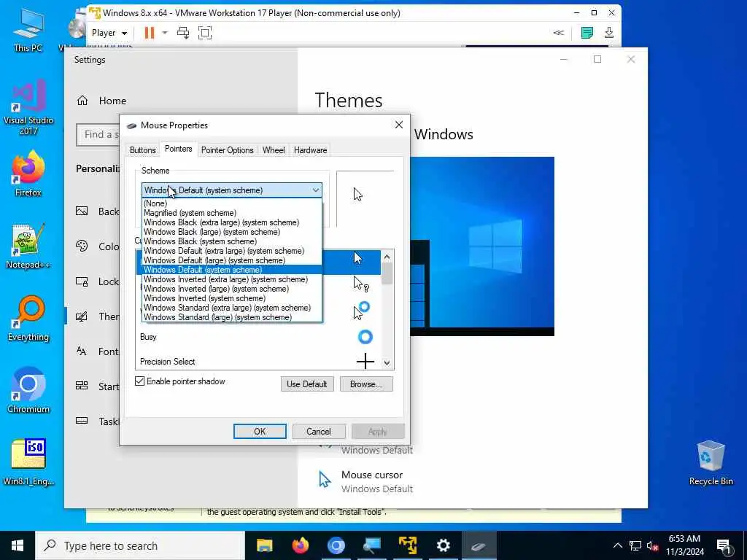Click the OK button
The image size is (747, 560).
click(x=260, y=432)
